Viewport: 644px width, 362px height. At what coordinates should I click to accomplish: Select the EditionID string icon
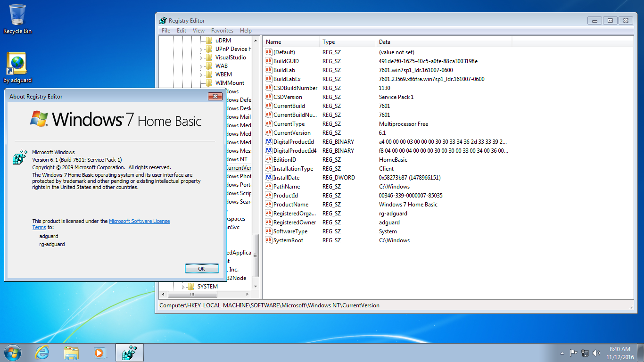269,160
